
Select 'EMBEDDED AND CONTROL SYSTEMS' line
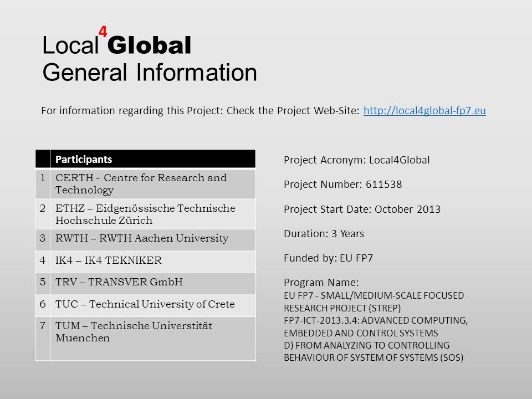(361, 333)
